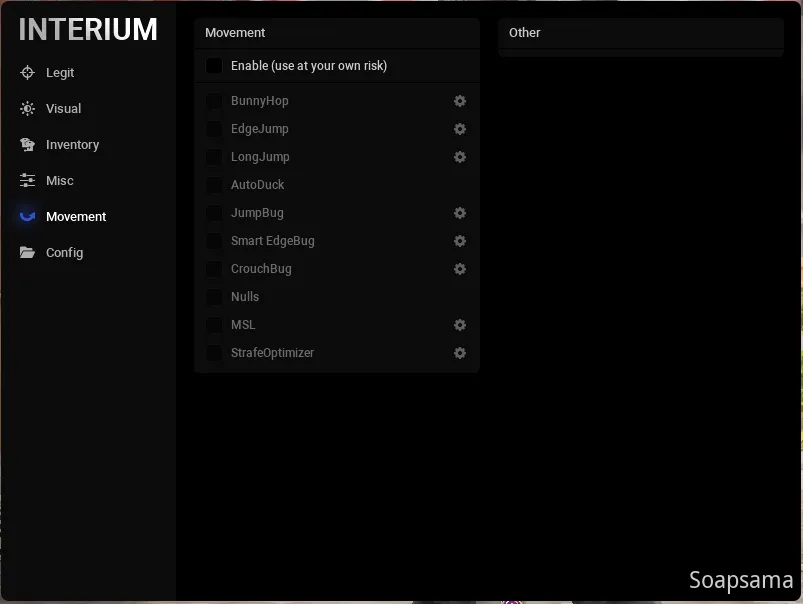Viewport: 803px width, 604px height.
Task: Enable the movement master checkbox
Action: coord(214,66)
